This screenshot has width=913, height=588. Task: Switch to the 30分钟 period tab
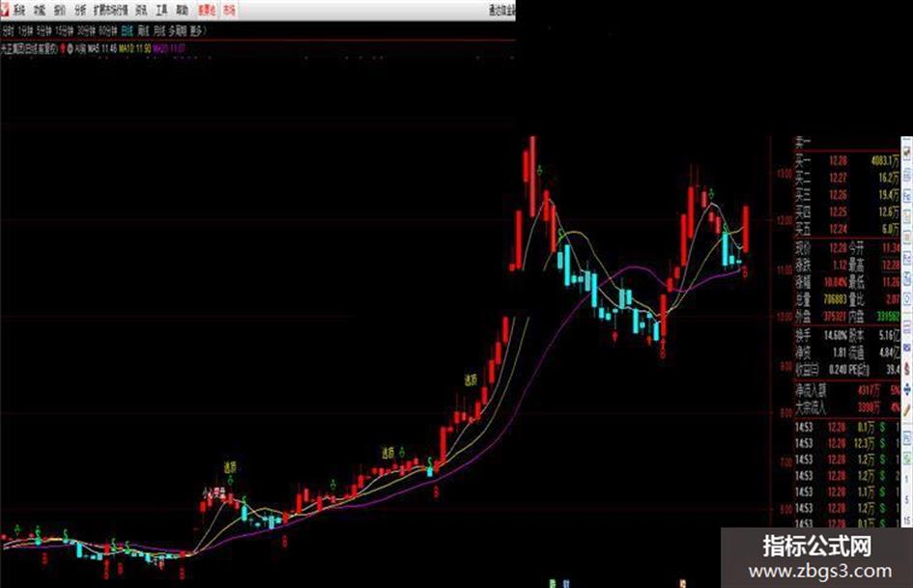click(x=86, y=30)
